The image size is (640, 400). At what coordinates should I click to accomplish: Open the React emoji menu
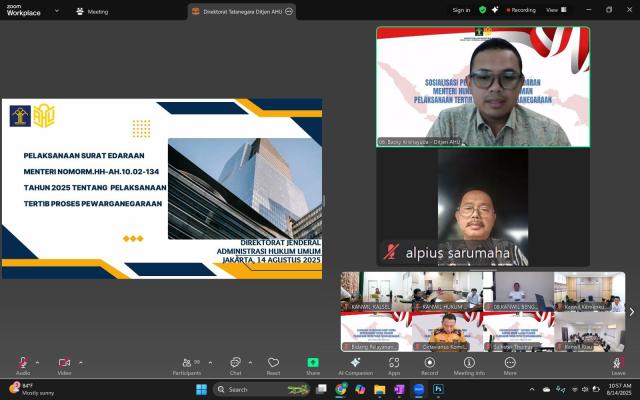coord(273,364)
